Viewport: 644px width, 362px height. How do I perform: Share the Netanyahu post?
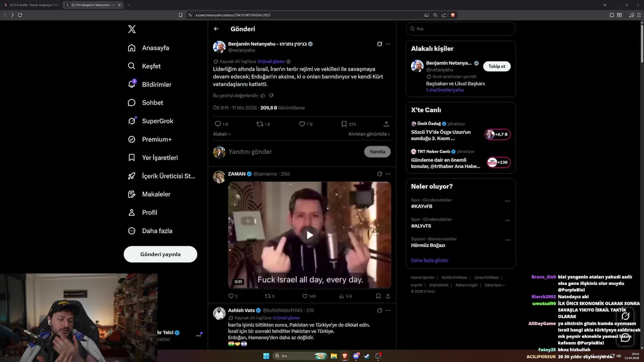click(x=386, y=124)
